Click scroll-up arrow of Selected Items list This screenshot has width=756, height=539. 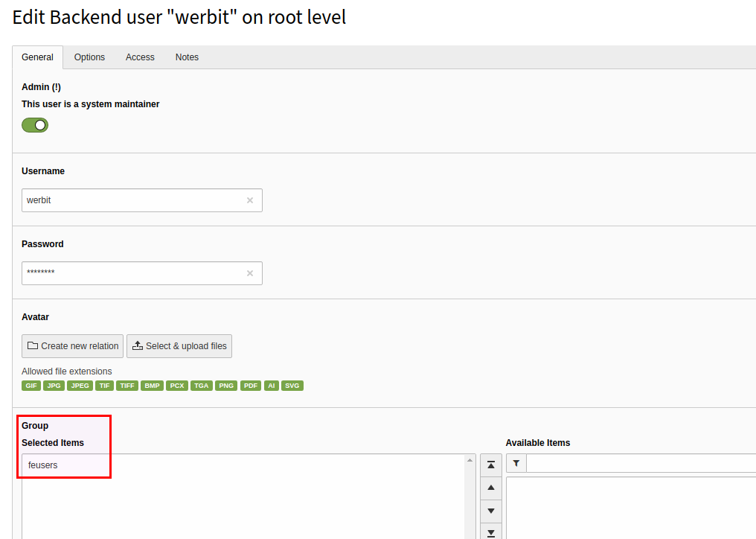pos(470,461)
